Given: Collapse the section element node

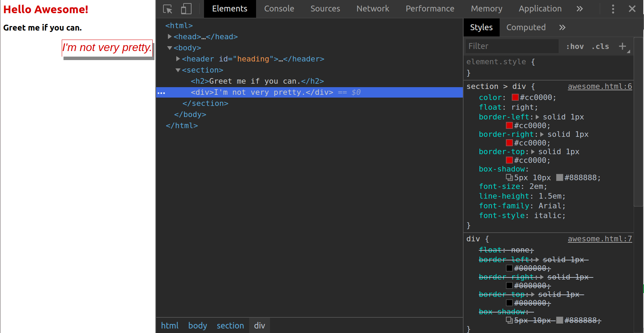Looking at the screenshot, I should tap(178, 70).
